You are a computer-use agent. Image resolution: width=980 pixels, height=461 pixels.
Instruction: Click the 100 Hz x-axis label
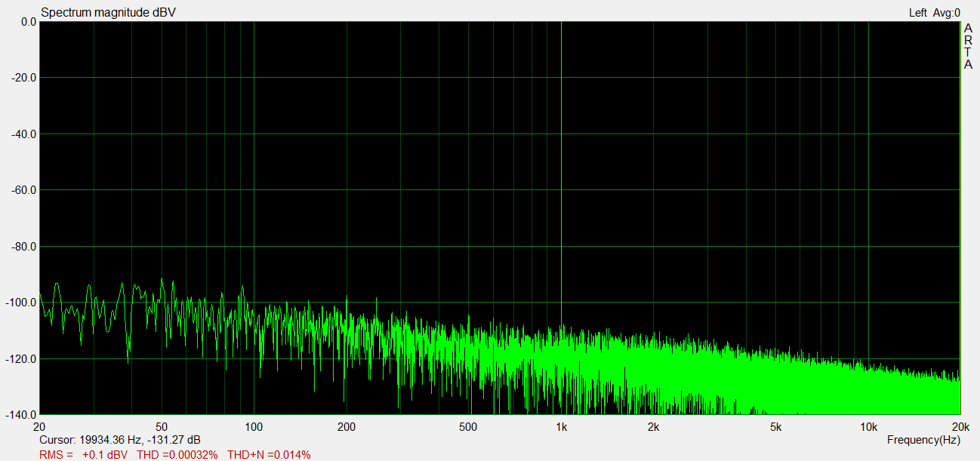[254, 427]
